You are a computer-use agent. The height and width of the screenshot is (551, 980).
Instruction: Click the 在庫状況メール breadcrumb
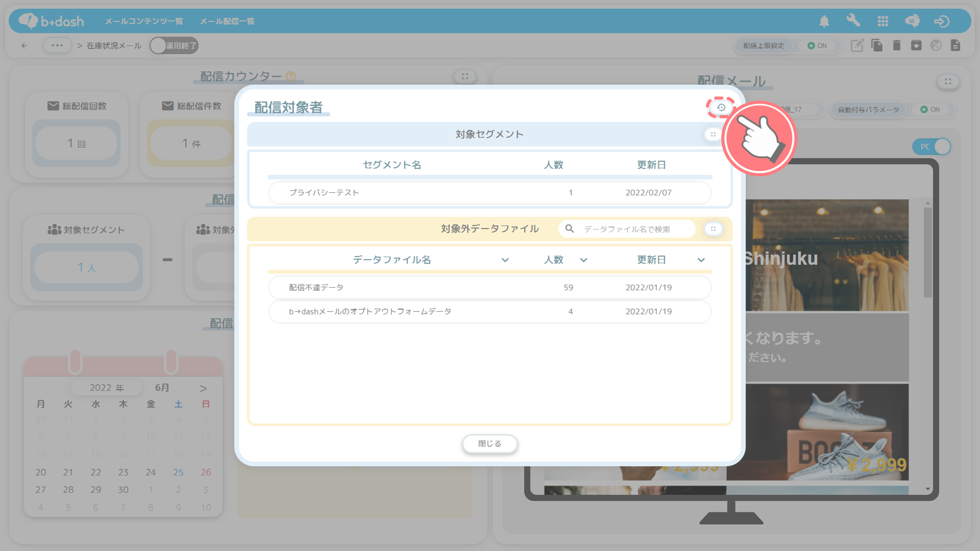pos(114,46)
